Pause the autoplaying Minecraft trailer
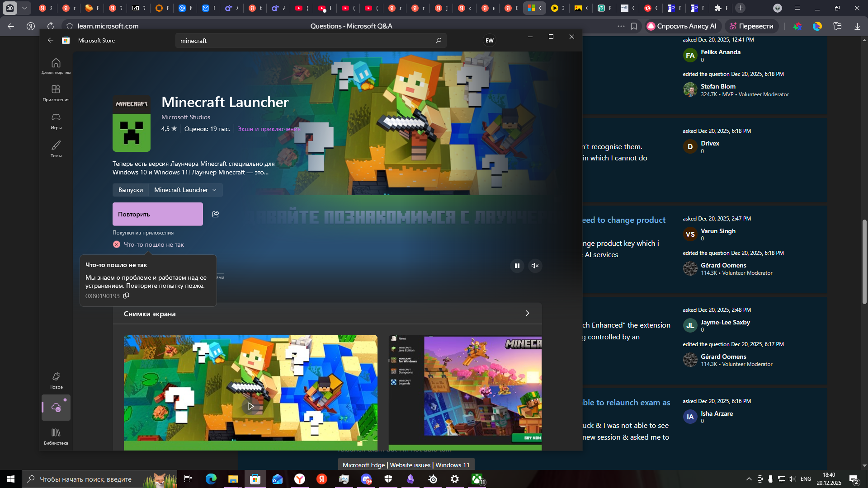Image resolution: width=868 pixels, height=488 pixels. coord(517,266)
